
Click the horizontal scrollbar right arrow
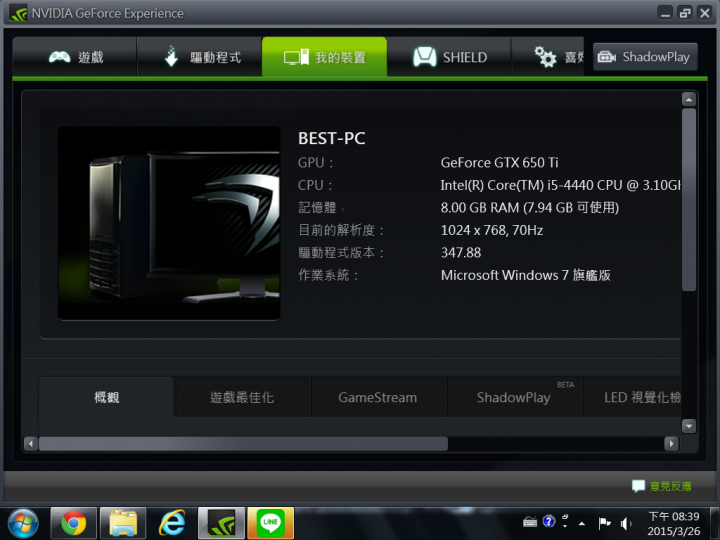(671, 444)
